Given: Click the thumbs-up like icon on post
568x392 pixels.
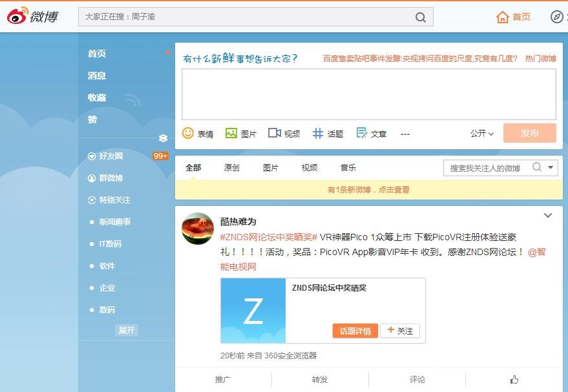Looking at the screenshot, I should click(x=514, y=379).
